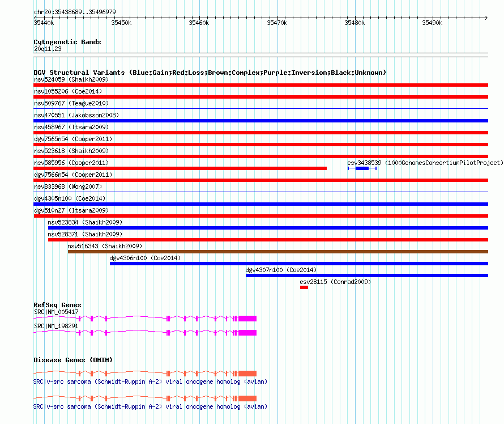Click the dgv510n27 (Itsara2009) label

pos(71,210)
